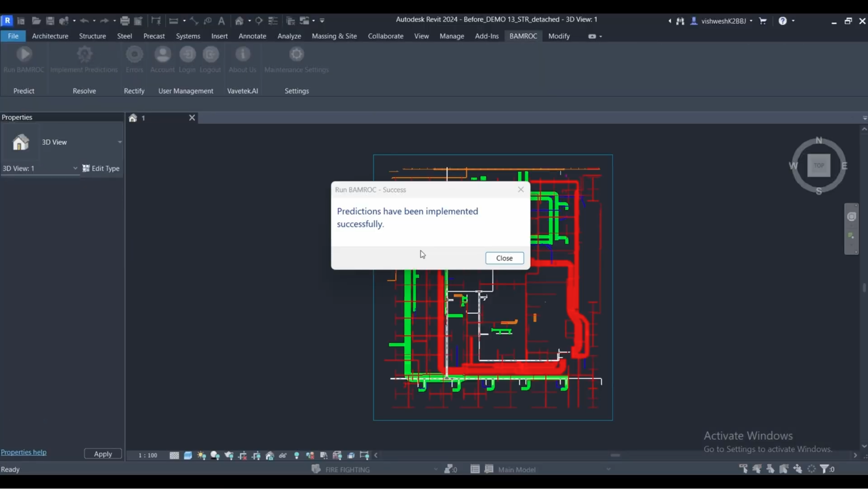The width and height of the screenshot is (868, 489).
Task: Select the Run BAMROC tool
Action: point(24,60)
